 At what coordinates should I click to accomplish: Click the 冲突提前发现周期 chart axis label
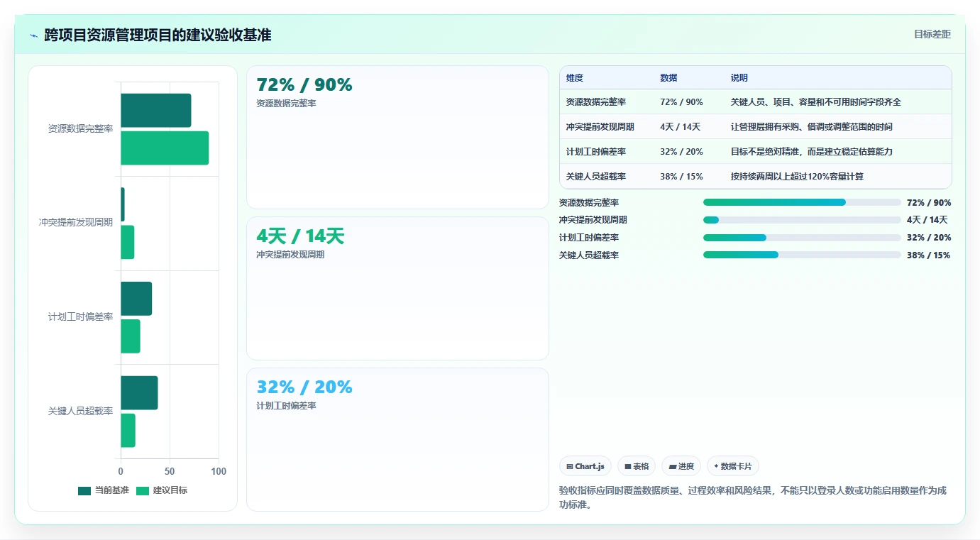point(76,223)
